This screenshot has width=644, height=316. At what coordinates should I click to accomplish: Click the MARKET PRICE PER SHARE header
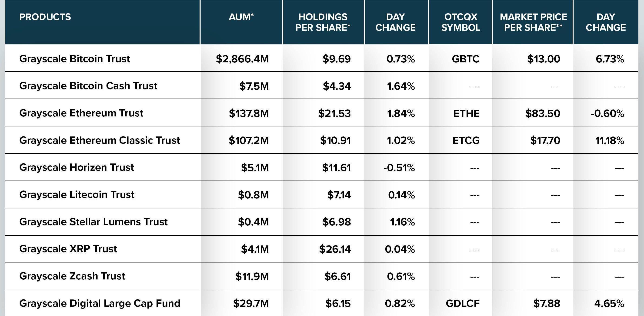[533, 22]
